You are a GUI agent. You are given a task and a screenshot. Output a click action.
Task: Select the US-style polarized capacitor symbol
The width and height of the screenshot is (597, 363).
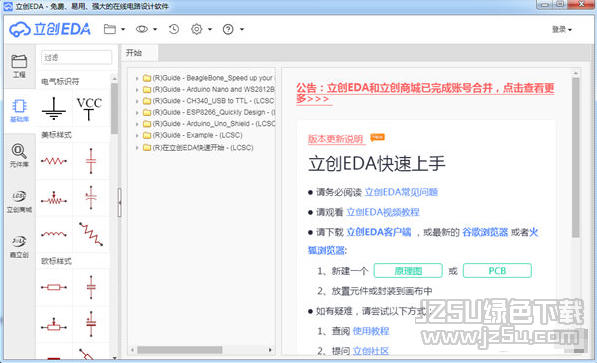[91, 197]
